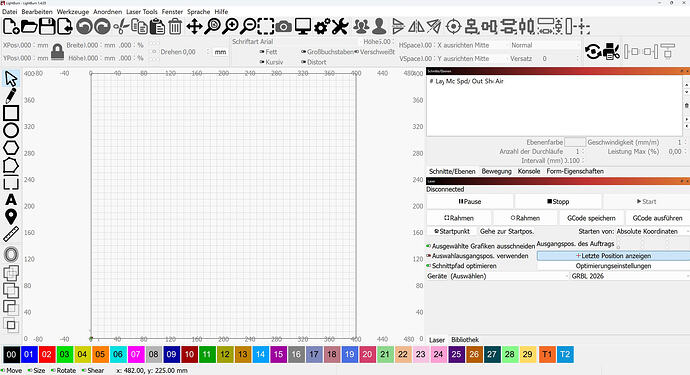Open file using folder icon
This screenshot has width=690, height=375.
pyautogui.click(x=29, y=27)
